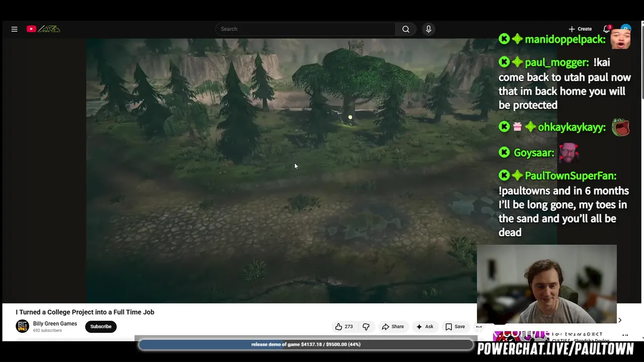Open the account avatar menu
644x362 pixels.
625,29
